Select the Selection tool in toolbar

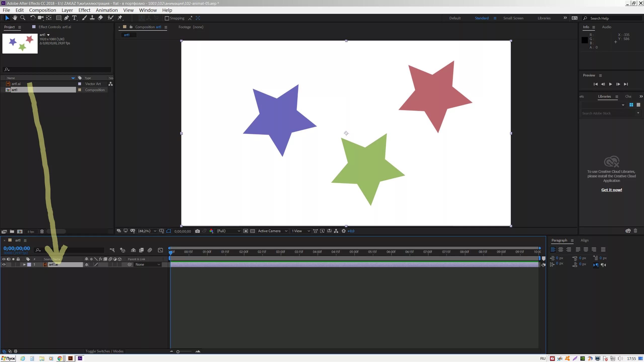click(x=6, y=18)
